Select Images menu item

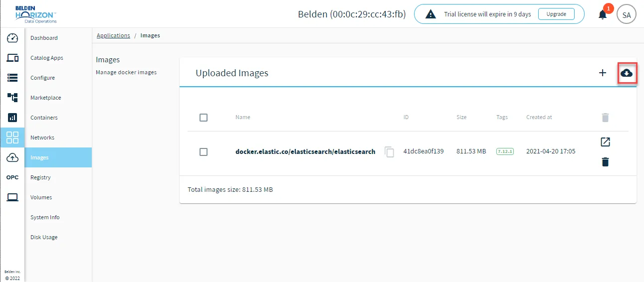pos(58,157)
